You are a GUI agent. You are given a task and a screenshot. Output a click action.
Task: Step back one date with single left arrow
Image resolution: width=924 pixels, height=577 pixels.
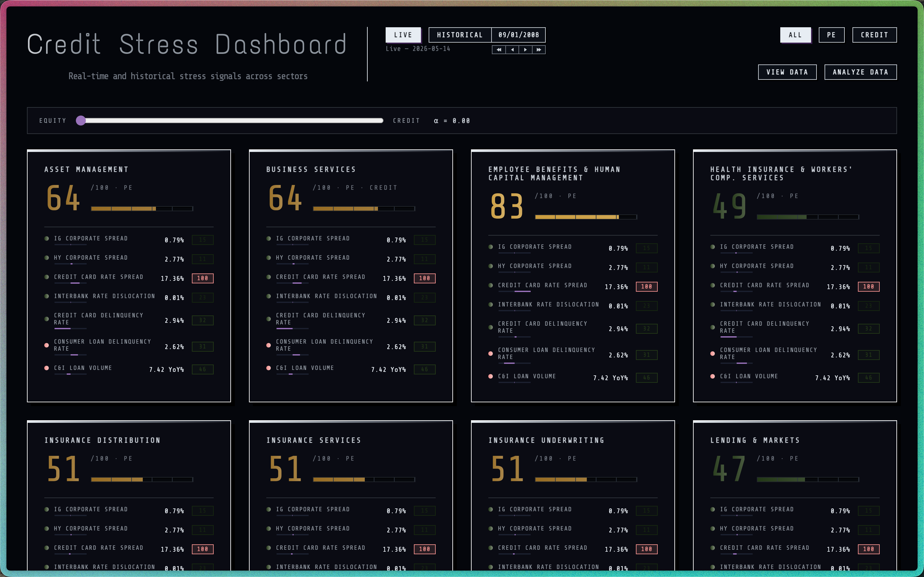(x=512, y=50)
